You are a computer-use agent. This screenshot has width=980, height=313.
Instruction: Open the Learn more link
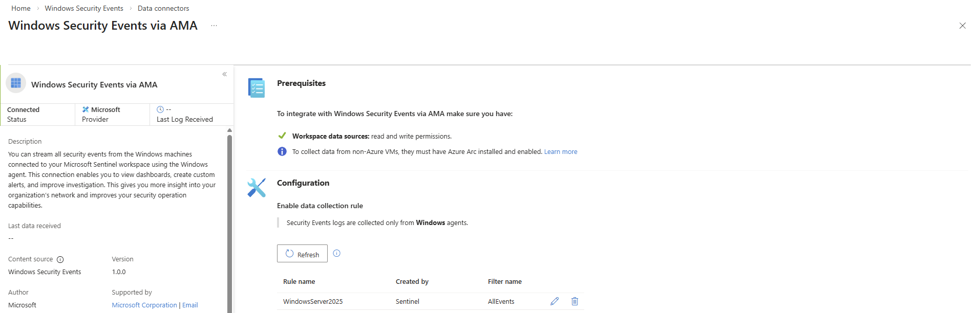[x=561, y=152]
